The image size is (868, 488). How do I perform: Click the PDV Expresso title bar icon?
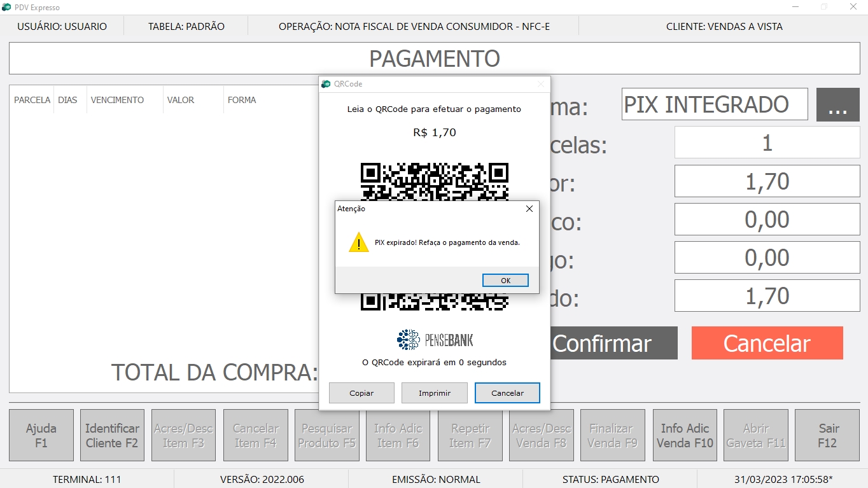pos(6,7)
